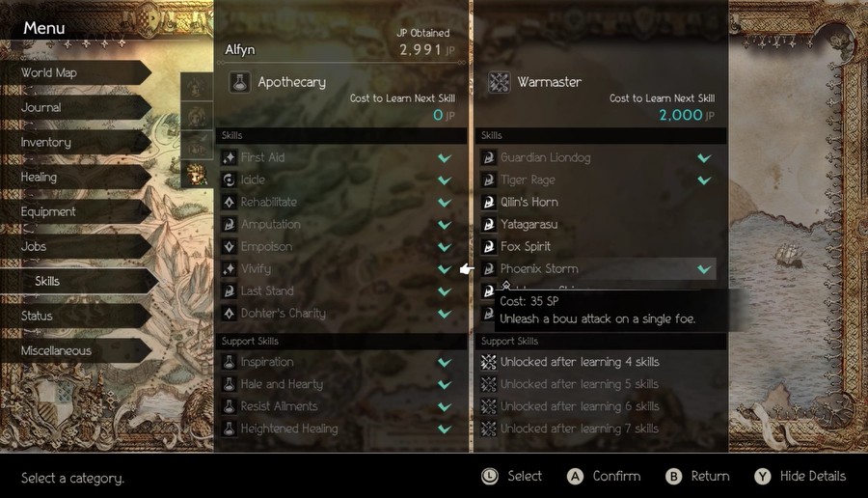Click the checkmark beside Tiger Rage
The width and height of the screenshot is (868, 498).
point(704,180)
